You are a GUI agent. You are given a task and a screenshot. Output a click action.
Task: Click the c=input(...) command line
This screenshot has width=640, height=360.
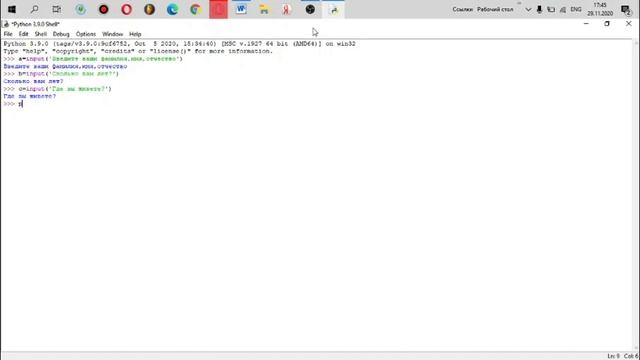(58, 89)
